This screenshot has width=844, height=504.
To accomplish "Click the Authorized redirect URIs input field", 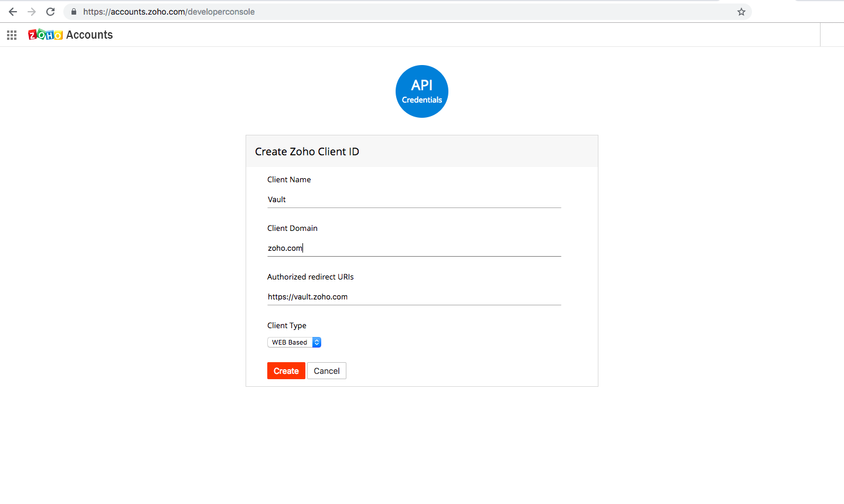I will [x=414, y=297].
